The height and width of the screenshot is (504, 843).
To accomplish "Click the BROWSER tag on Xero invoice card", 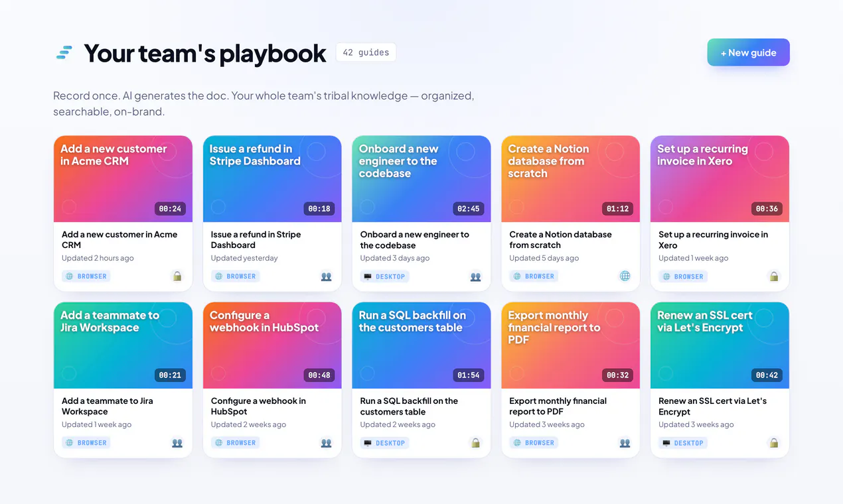I will click(x=683, y=276).
